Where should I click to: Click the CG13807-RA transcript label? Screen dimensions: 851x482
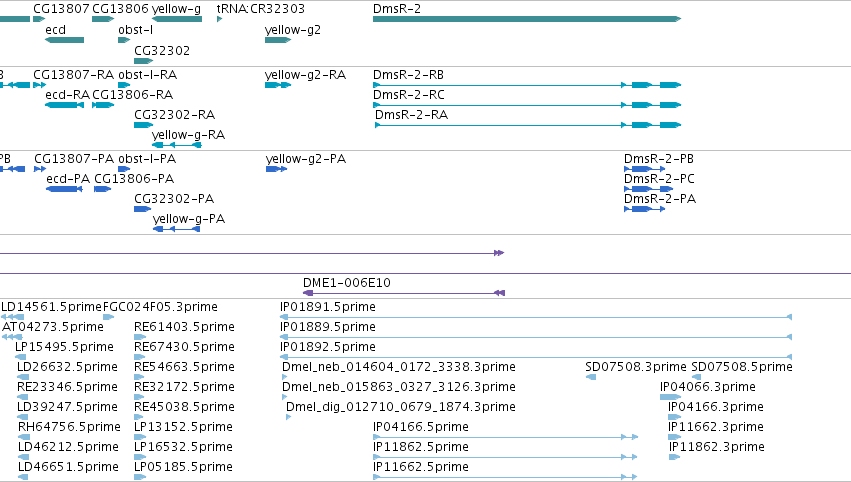(73, 74)
